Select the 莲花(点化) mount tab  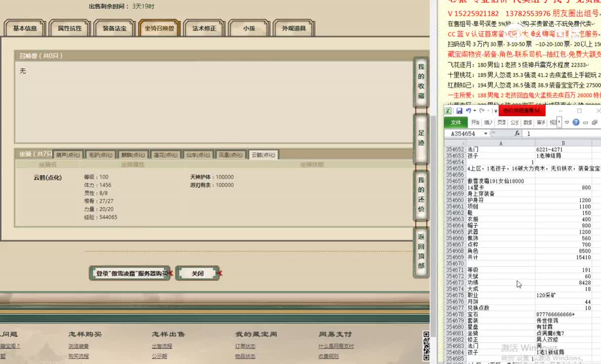165,155
